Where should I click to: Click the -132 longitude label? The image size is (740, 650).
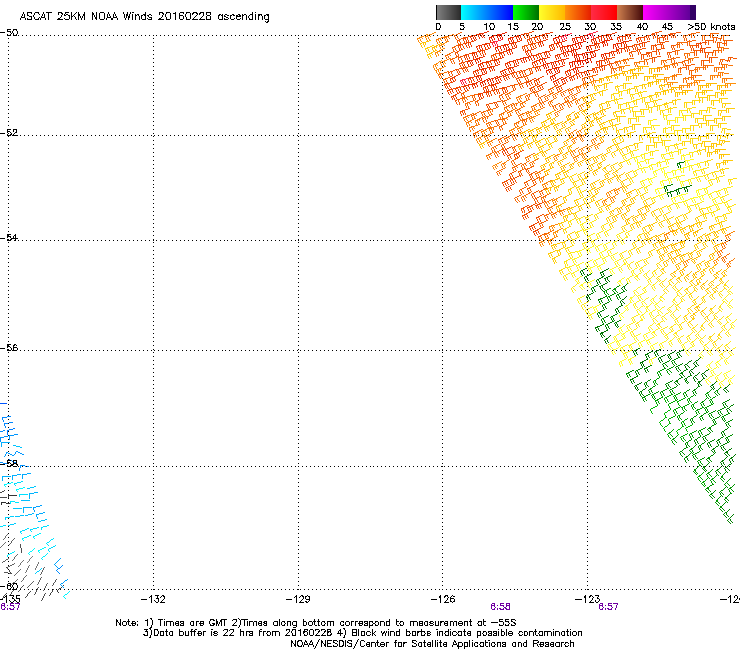153,599
